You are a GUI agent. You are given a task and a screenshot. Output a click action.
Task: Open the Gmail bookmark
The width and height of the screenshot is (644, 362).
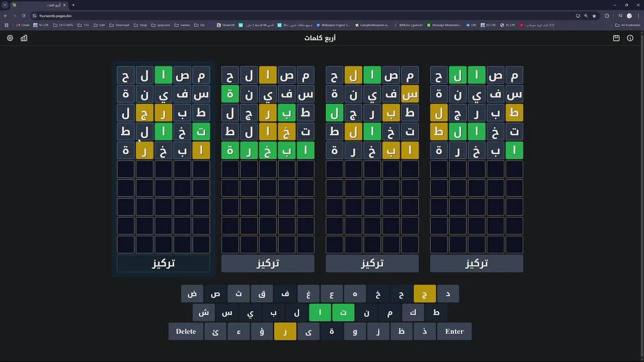click(x=23, y=25)
